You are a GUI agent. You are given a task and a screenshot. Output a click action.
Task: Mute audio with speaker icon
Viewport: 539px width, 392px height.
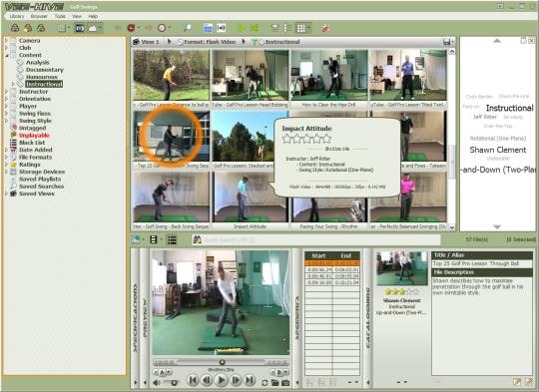tap(157, 383)
